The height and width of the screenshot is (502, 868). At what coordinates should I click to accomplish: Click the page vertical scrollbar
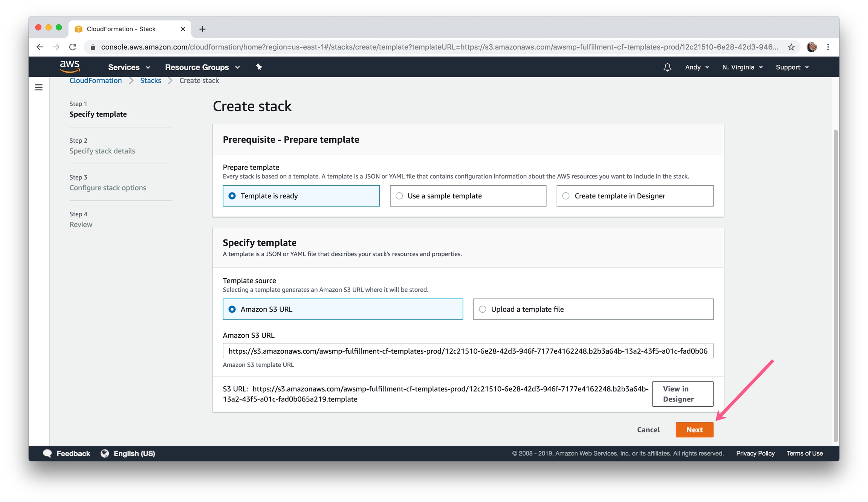point(836,286)
